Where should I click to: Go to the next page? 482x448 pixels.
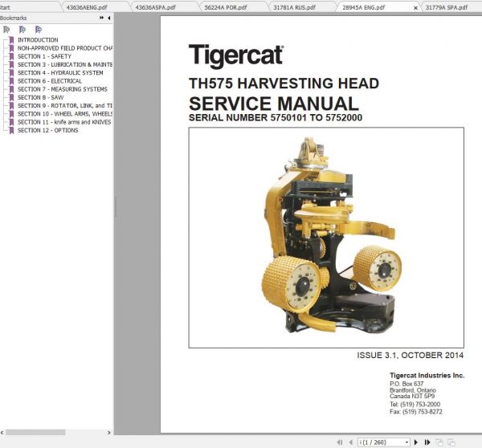coord(416,442)
